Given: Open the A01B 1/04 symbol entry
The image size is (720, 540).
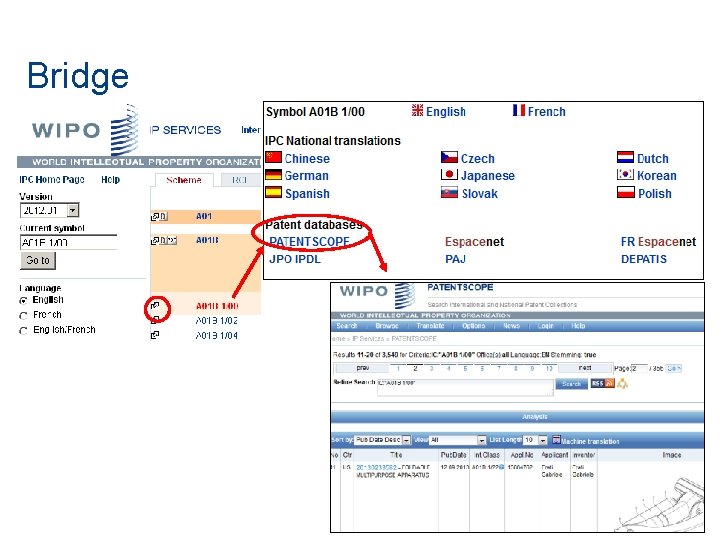Looking at the screenshot, I should point(216,336).
